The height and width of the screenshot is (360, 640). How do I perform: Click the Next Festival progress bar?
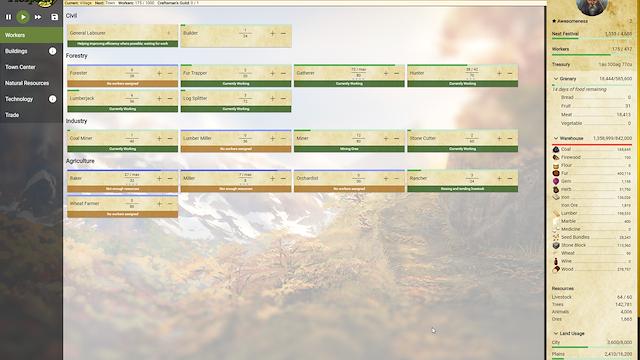click(x=592, y=39)
